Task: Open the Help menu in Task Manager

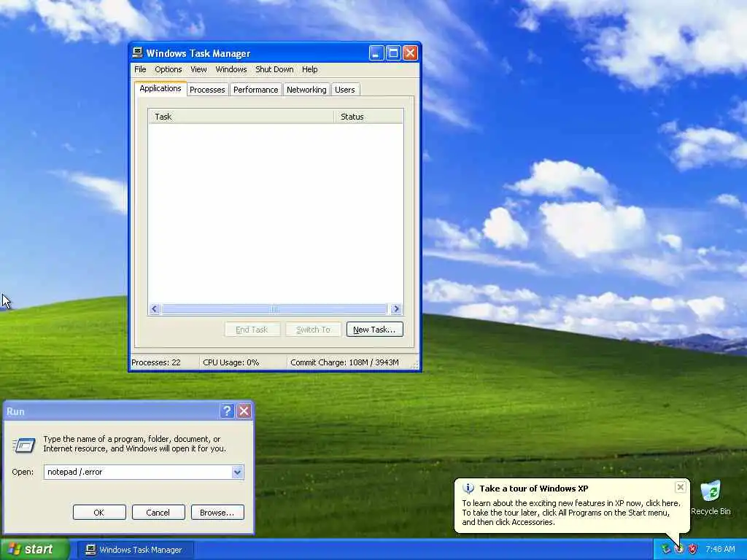Action: (x=309, y=69)
